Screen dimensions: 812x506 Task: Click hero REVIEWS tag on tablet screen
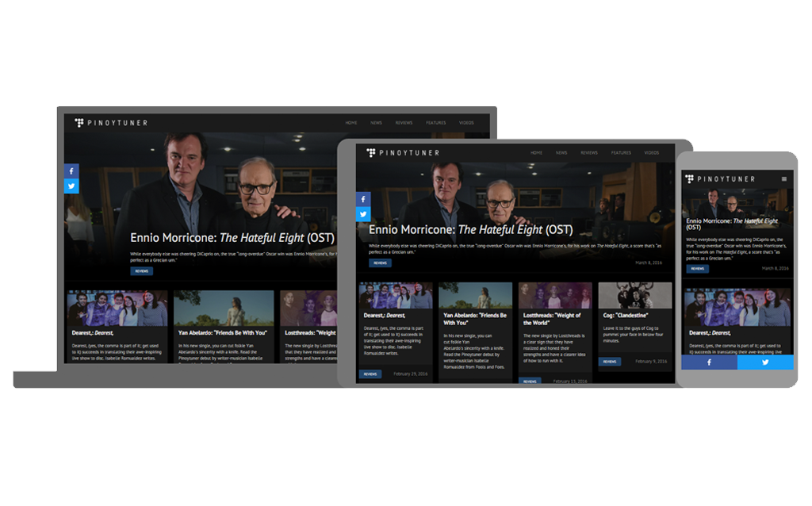(380, 263)
